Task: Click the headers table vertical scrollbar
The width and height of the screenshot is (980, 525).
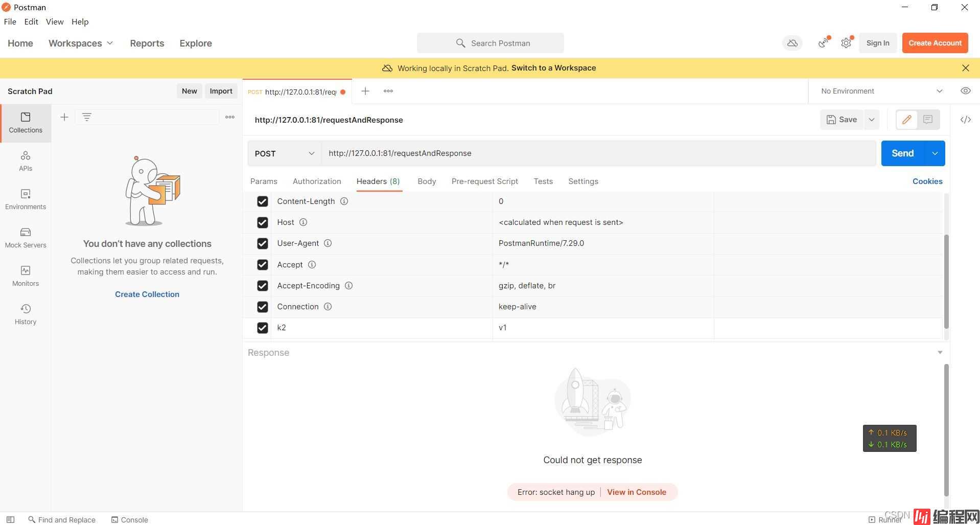Action: coord(946,282)
